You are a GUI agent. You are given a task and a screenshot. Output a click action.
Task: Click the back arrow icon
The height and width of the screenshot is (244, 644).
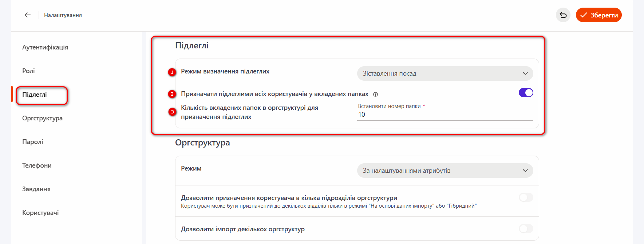click(28, 15)
